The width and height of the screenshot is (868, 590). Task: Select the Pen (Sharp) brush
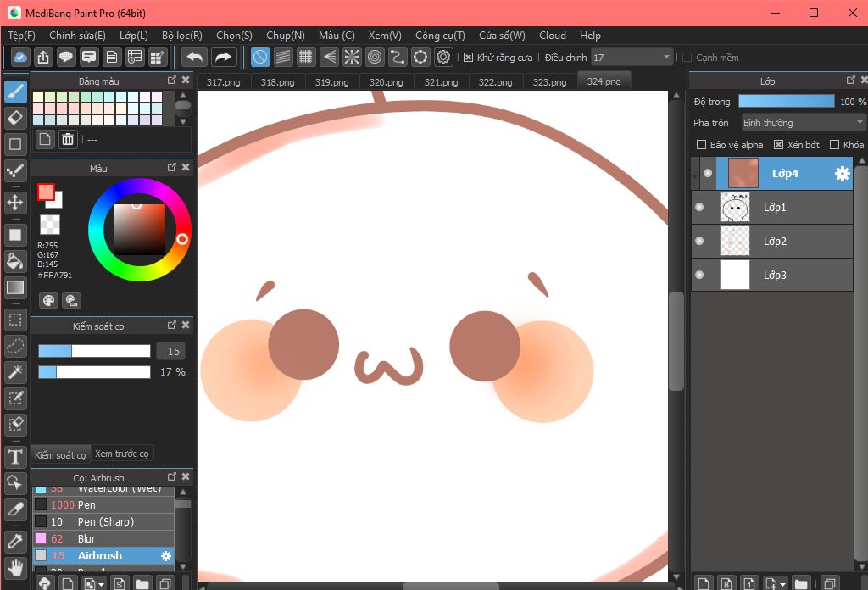point(103,522)
